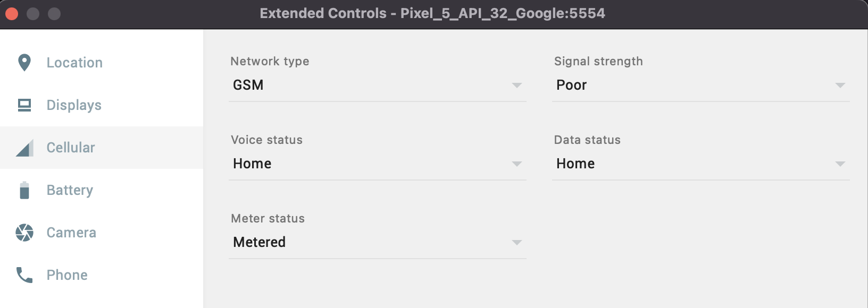Screen dimensions: 868x308
Task: Select the Location pin icon
Action: click(x=23, y=62)
